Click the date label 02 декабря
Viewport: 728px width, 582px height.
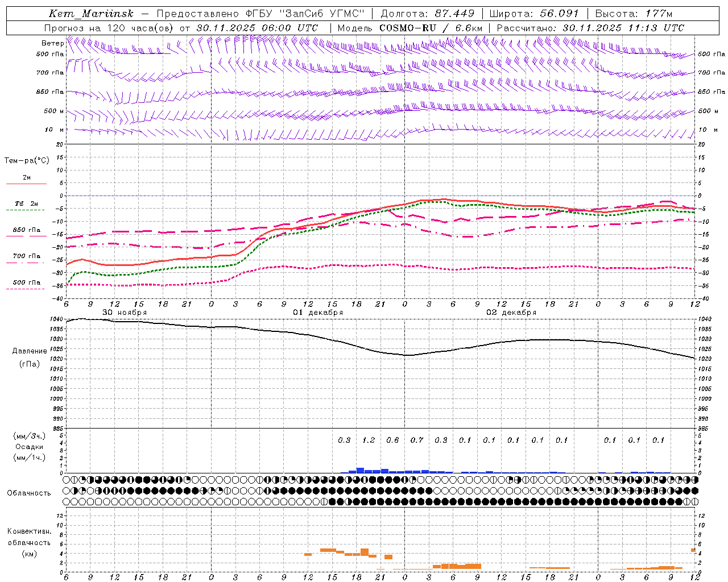tap(511, 313)
